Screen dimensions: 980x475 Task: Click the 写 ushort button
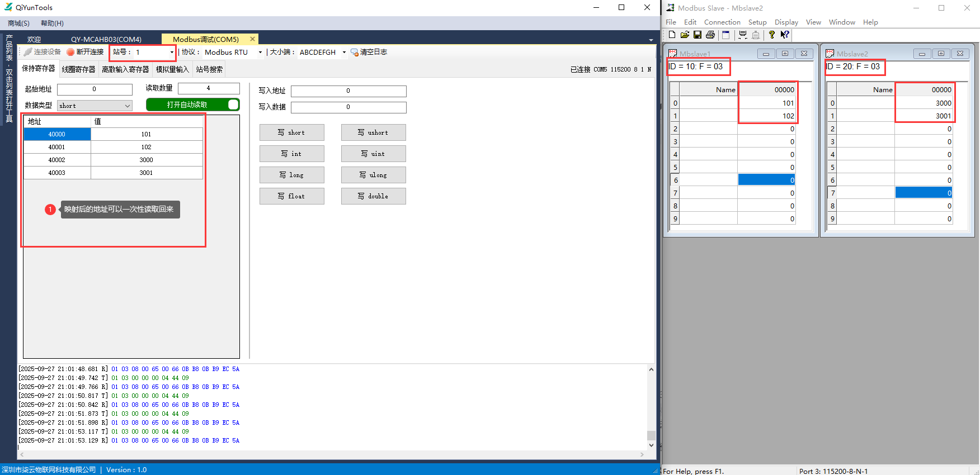(373, 132)
